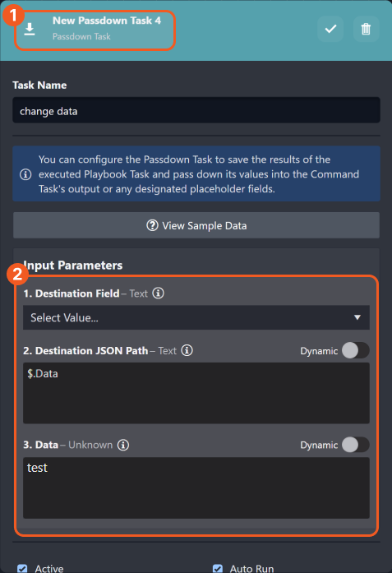The image size is (392, 573).
Task: Click into the Data text area containing test
Action: tap(196, 488)
